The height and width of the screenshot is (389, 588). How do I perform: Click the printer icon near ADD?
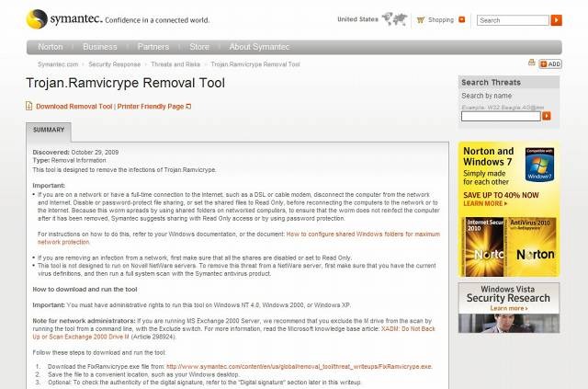pos(531,63)
